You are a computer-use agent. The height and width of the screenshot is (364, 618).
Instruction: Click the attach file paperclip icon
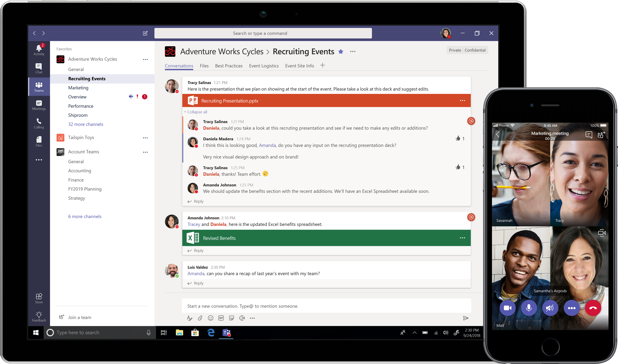click(x=200, y=318)
